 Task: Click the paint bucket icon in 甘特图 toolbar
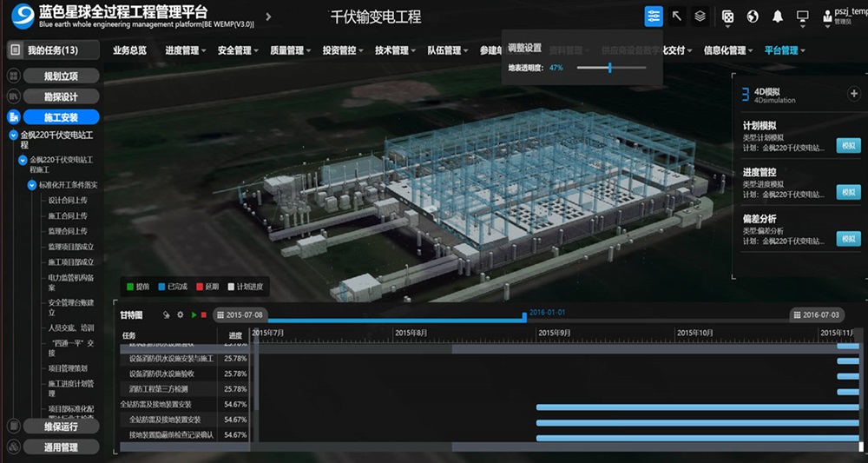(x=166, y=314)
